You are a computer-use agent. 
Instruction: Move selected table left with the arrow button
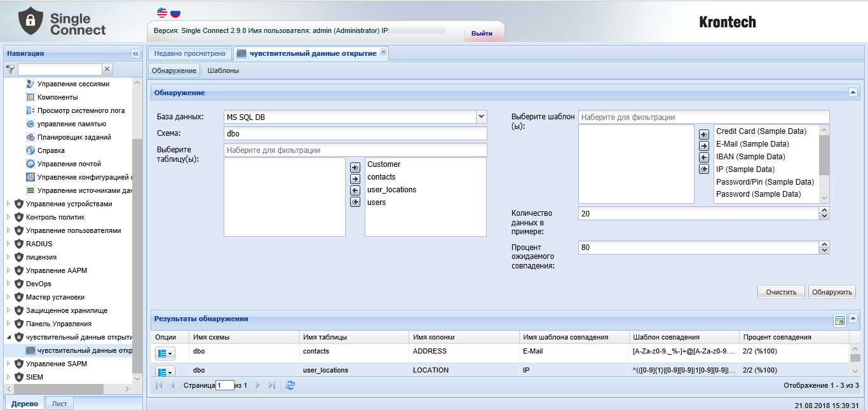355,190
